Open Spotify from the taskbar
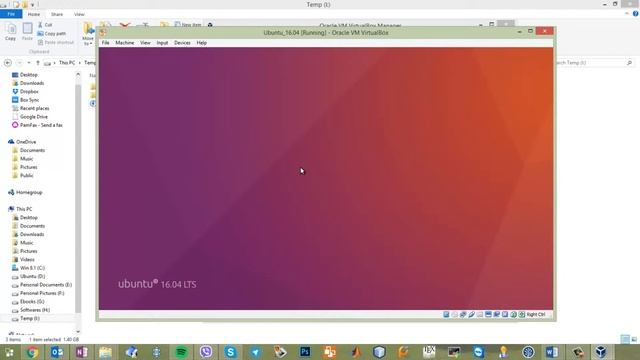This screenshot has height=360, width=640. coord(181,352)
